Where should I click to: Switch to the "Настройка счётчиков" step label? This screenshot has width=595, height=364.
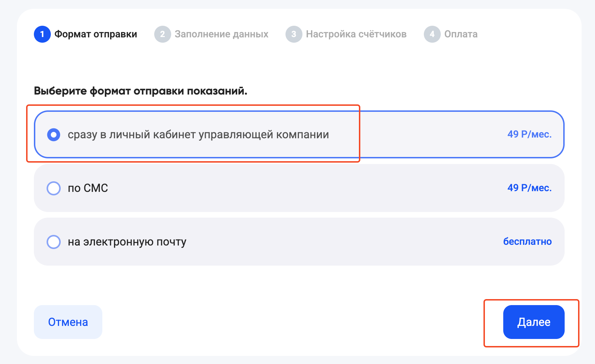[x=356, y=34]
